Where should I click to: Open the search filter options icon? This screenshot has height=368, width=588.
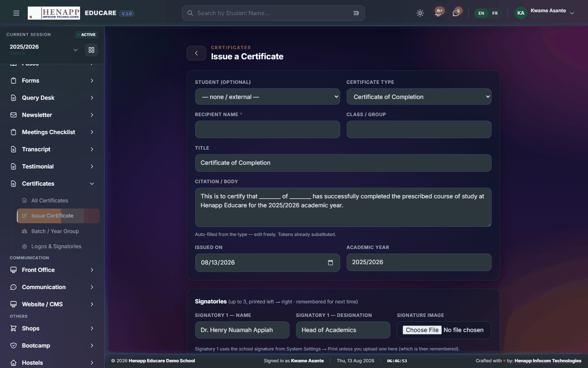(x=356, y=13)
